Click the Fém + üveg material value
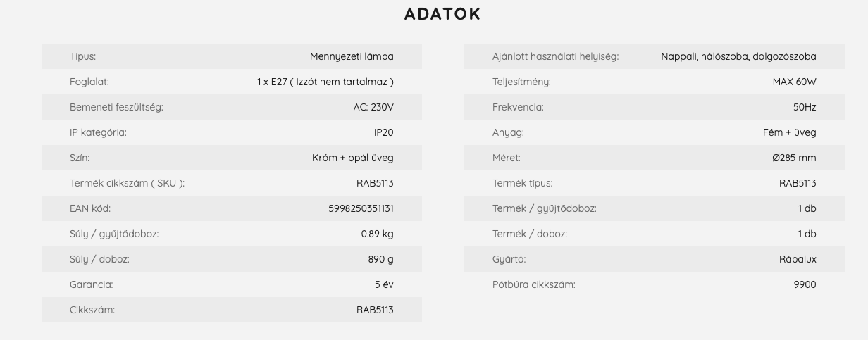The height and width of the screenshot is (340, 868). pos(789,132)
